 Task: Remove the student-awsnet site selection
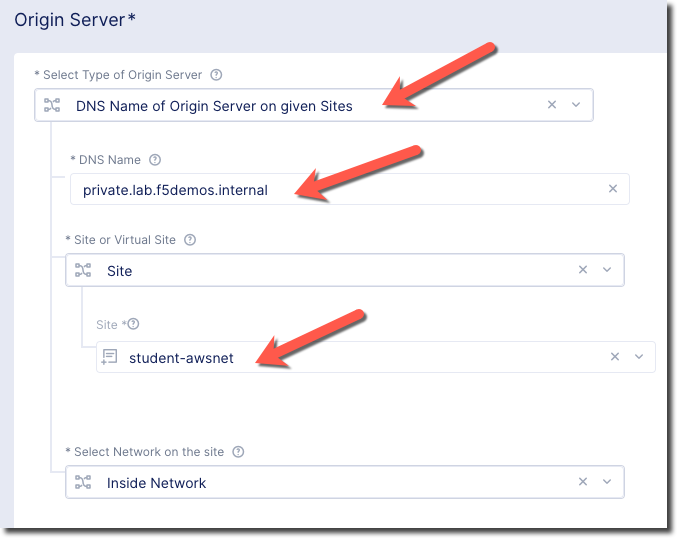point(615,357)
